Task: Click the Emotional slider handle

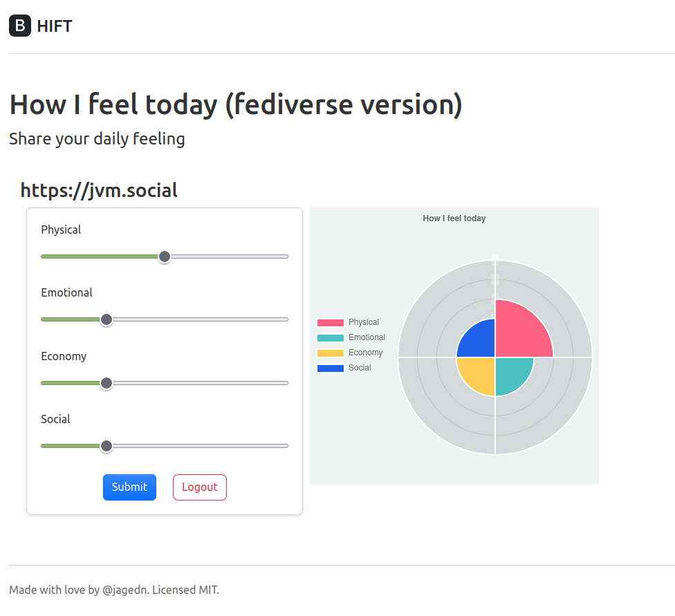Action: (x=106, y=319)
